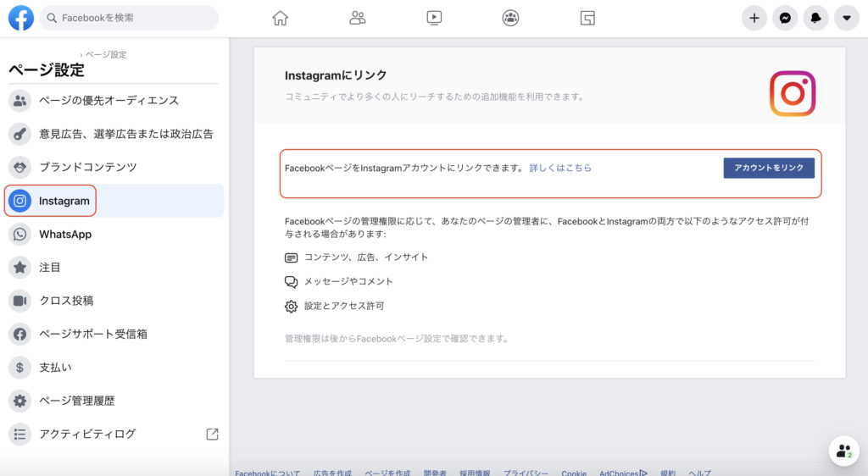Image resolution: width=868 pixels, height=476 pixels.
Task: Open the Cookie footer link
Action: click(574, 473)
